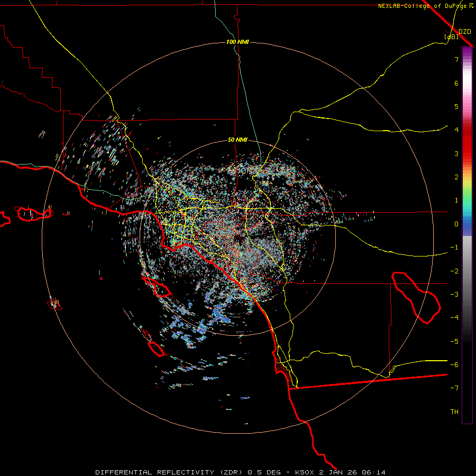Click the [dB] units label
476x476 pixels.
451,36
